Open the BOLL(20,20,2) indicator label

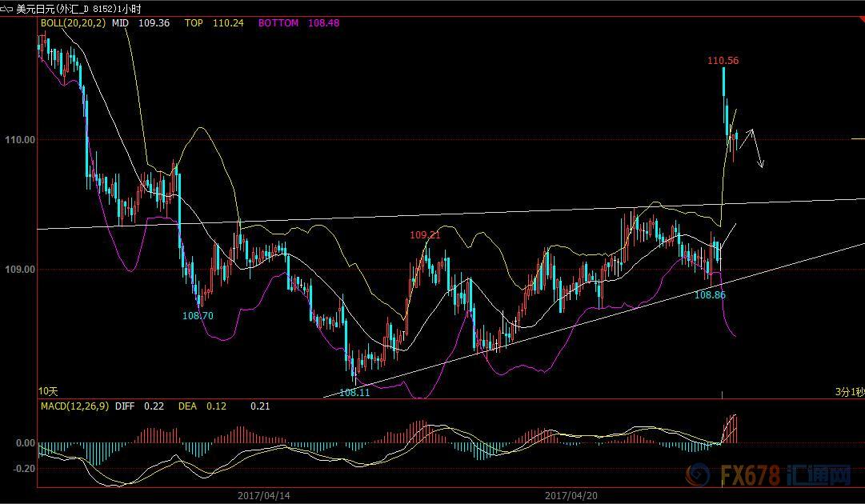(x=73, y=23)
